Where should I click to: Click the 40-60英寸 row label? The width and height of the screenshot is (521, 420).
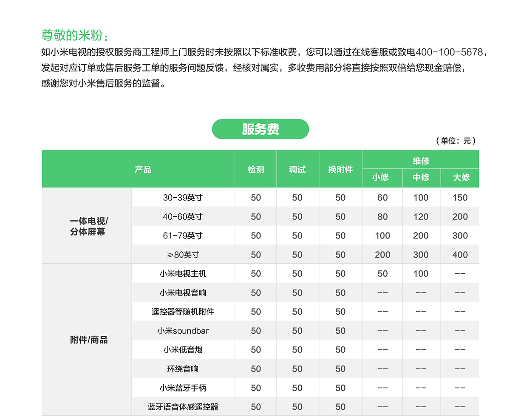pyautogui.click(x=183, y=217)
